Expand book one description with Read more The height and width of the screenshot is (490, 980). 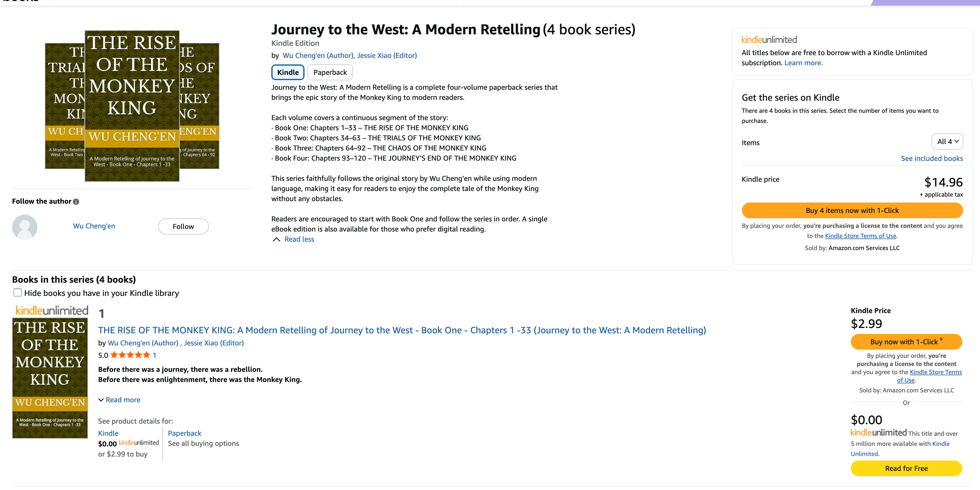[x=119, y=399]
